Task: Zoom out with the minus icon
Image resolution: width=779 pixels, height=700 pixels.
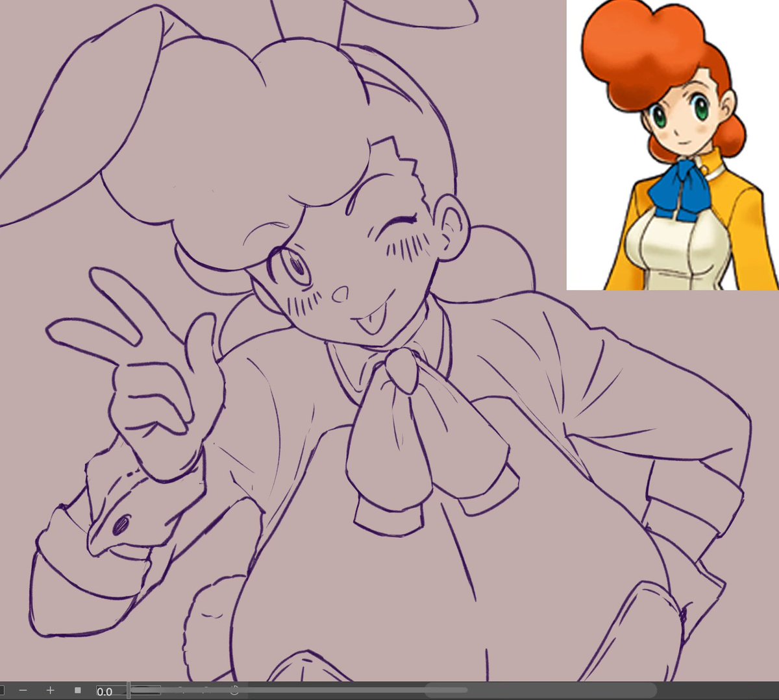Action: [x=23, y=690]
